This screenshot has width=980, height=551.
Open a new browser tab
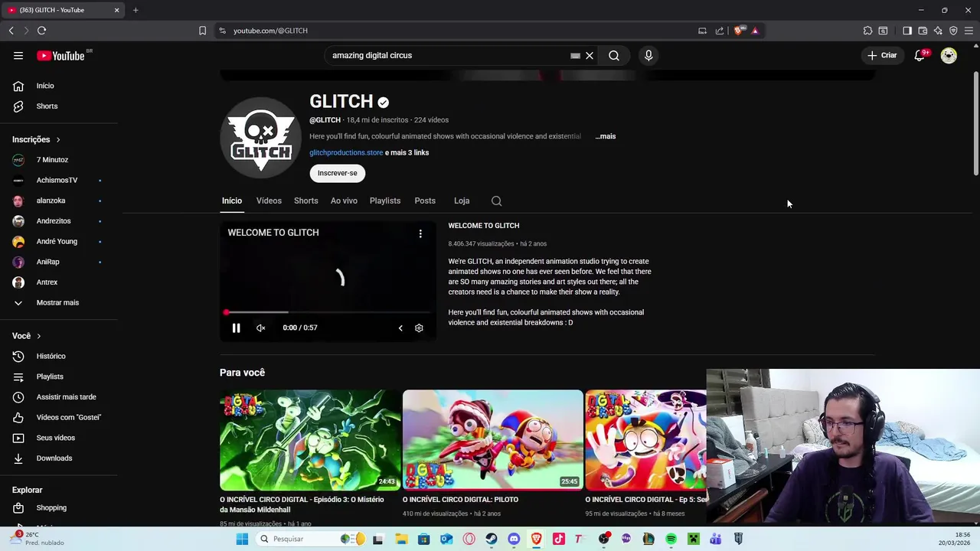(x=136, y=10)
